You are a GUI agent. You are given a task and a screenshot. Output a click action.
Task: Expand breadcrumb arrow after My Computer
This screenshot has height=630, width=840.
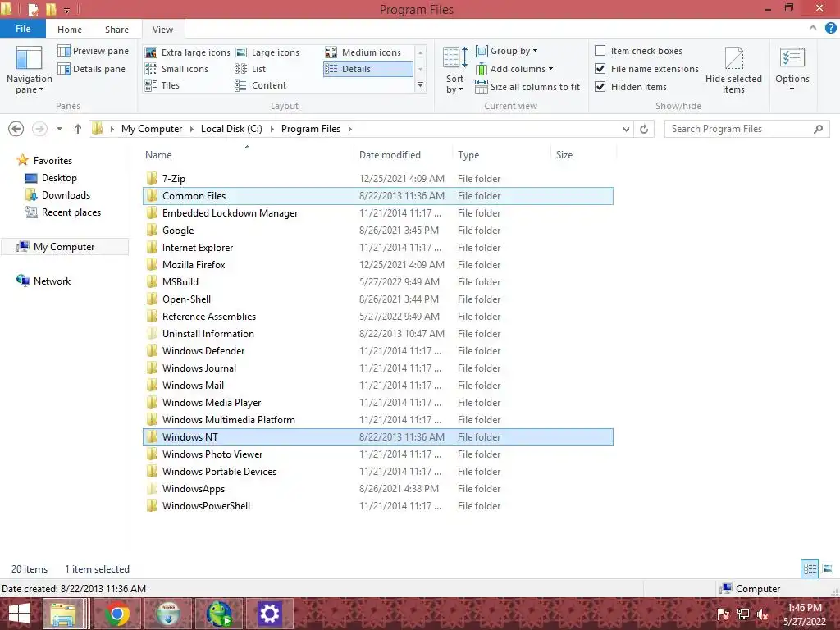(191, 129)
